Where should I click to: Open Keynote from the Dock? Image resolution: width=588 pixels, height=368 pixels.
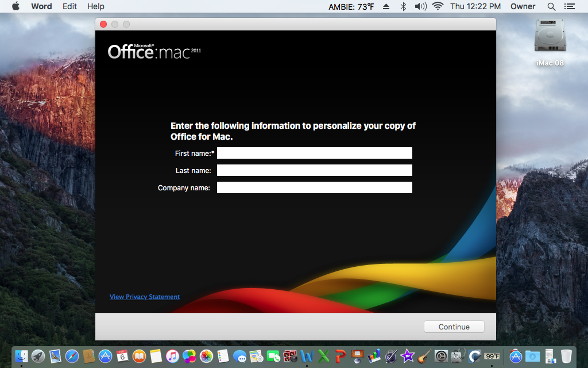point(357,355)
